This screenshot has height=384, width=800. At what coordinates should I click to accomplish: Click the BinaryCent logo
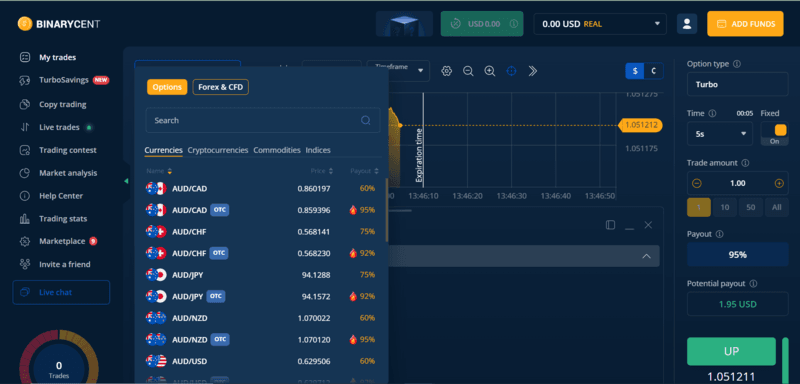click(59, 23)
